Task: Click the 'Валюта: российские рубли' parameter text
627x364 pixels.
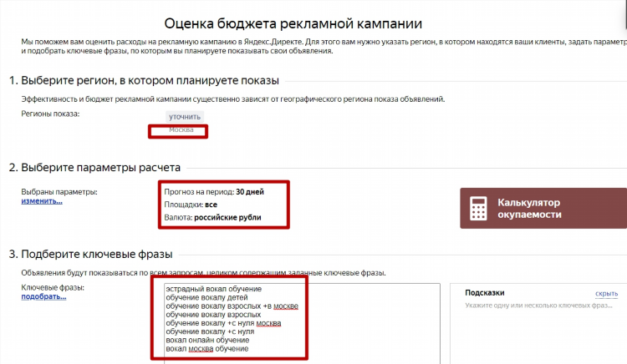Action: coord(212,218)
